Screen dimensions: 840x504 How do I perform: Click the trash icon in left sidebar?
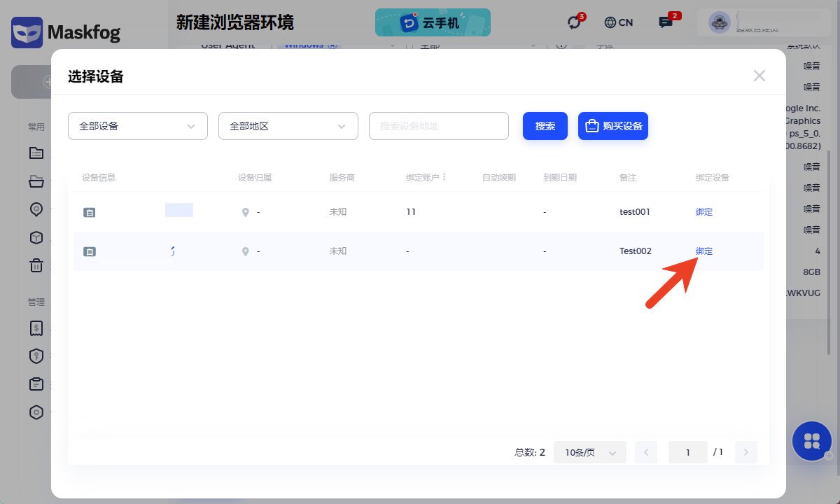pos(36,265)
